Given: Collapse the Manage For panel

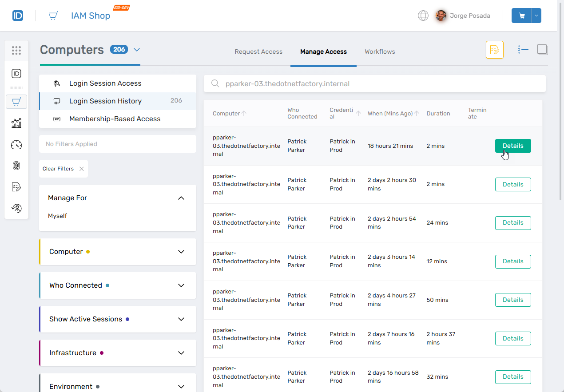Looking at the screenshot, I should 181,198.
